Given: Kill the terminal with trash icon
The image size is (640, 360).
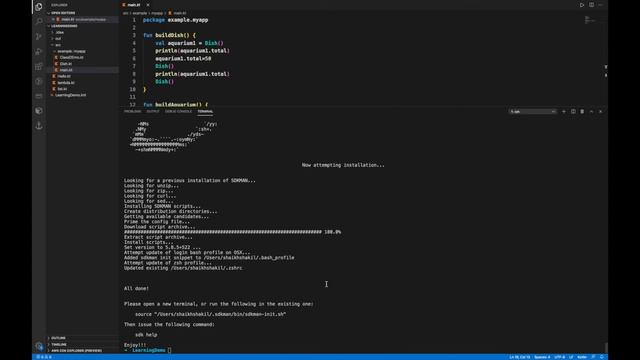Looking at the screenshot, I should (x=582, y=111).
